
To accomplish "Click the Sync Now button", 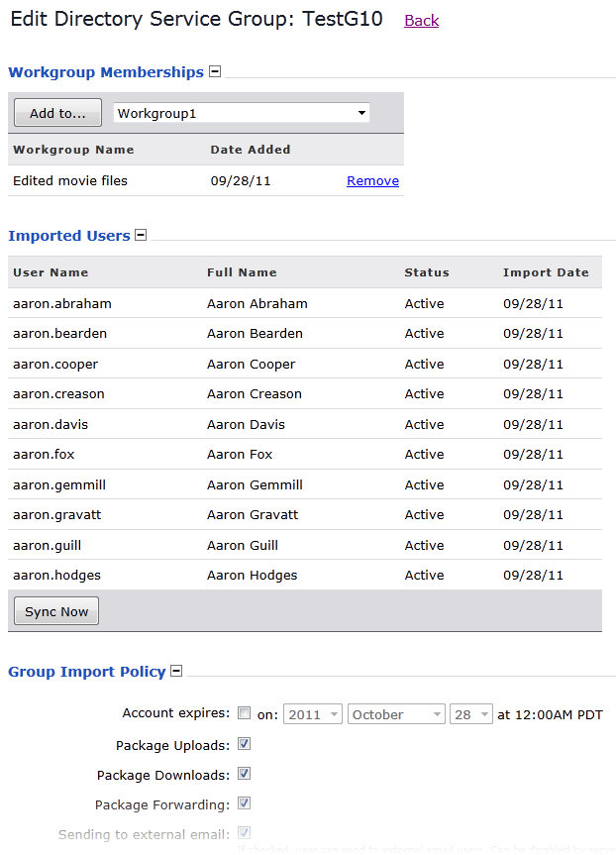I will 56,612.
